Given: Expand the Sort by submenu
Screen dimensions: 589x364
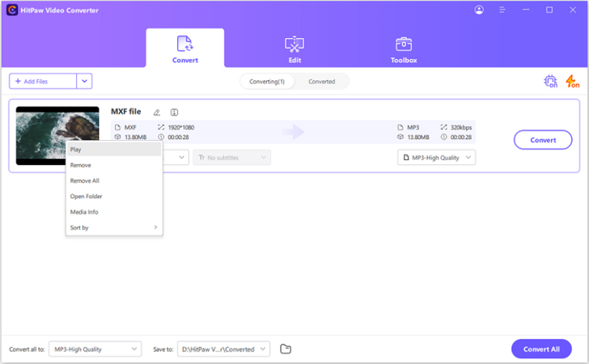Looking at the screenshot, I should [x=114, y=227].
